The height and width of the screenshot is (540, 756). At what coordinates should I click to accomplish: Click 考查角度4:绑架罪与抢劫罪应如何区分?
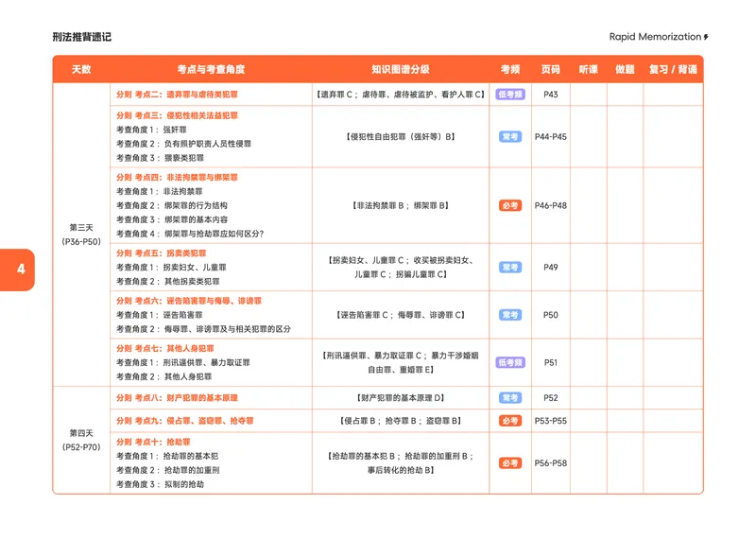[190, 234]
